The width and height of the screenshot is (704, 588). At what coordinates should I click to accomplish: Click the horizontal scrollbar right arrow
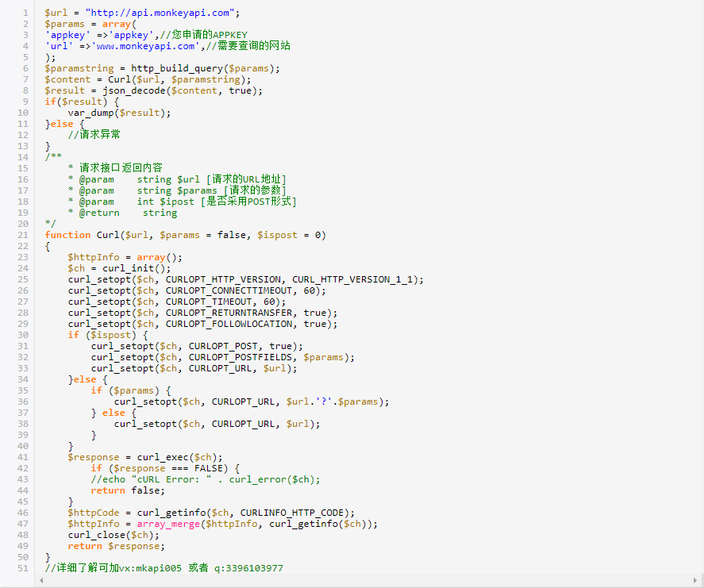pyautogui.click(x=696, y=580)
